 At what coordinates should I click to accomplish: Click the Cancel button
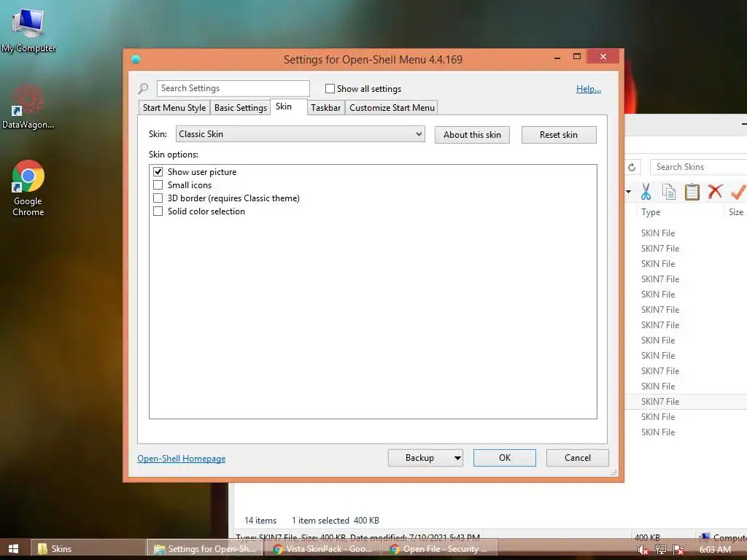(x=578, y=458)
